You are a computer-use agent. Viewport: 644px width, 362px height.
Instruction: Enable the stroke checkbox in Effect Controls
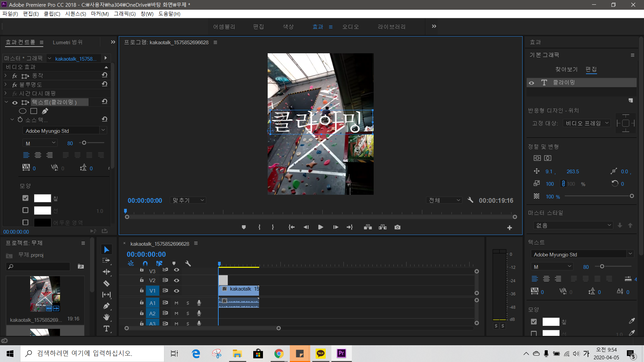(25, 210)
